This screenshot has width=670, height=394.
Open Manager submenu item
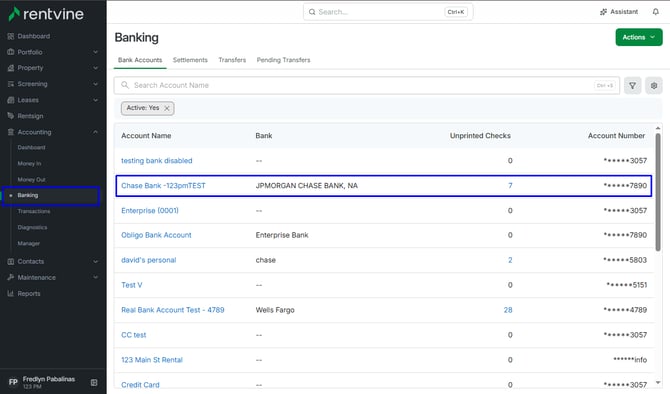(29, 244)
